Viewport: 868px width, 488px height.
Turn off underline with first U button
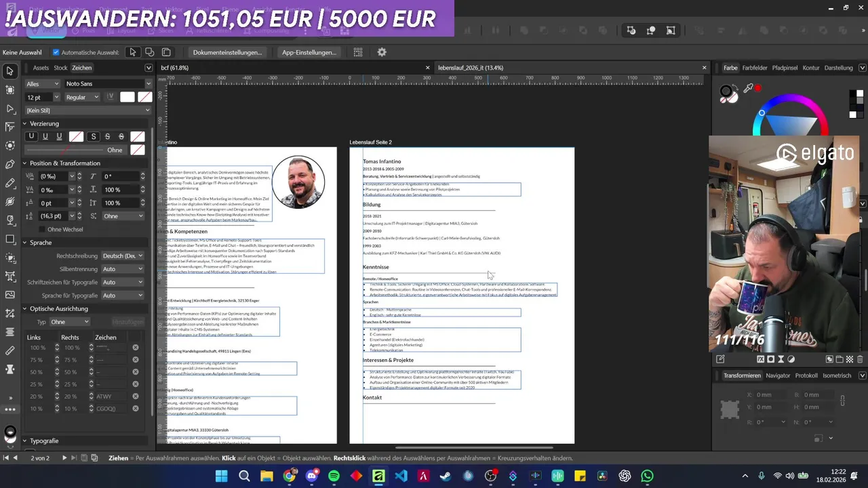[31, 137]
